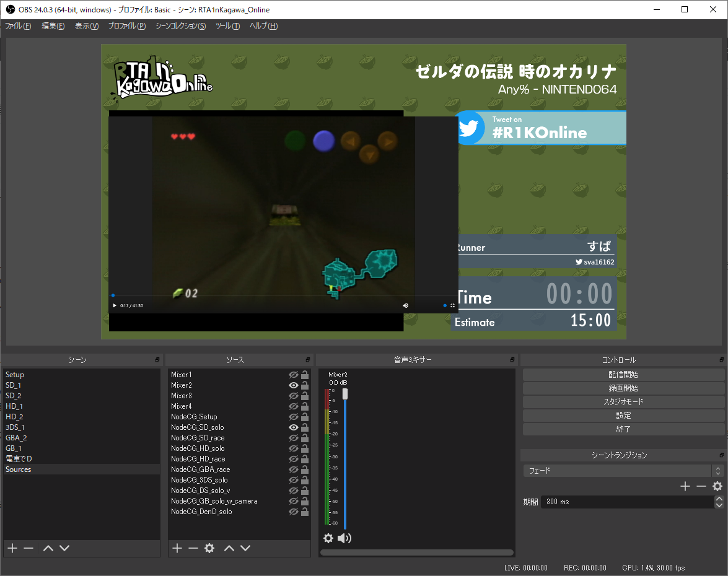The width and height of the screenshot is (728, 576).
Task: Open ファイル(F) menu
Action: 18,26
